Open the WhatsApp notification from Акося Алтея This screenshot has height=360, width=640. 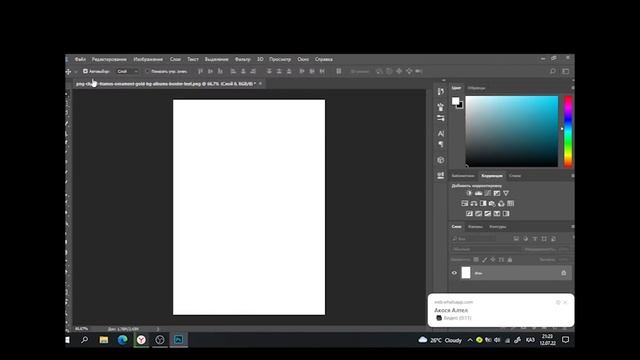(501, 310)
